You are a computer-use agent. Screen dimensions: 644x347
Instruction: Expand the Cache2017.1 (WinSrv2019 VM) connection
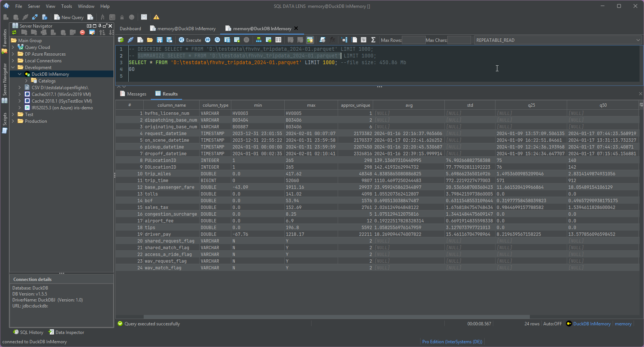[20, 94]
